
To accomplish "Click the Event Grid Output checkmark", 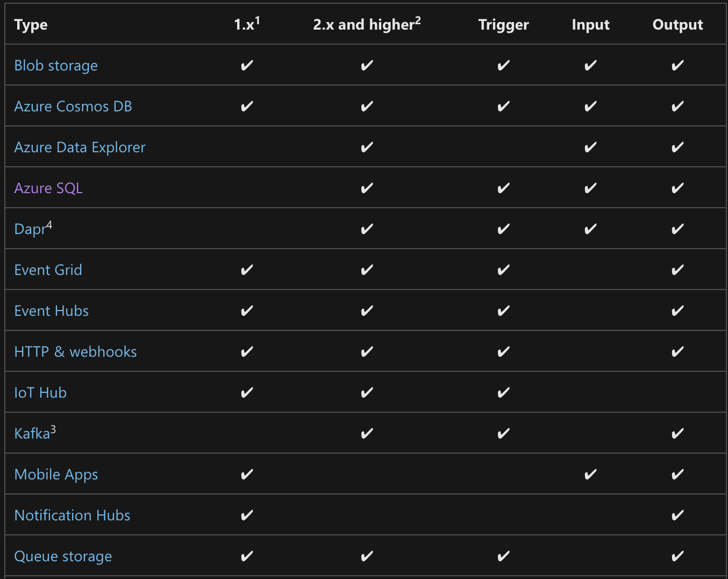I will pos(678,270).
